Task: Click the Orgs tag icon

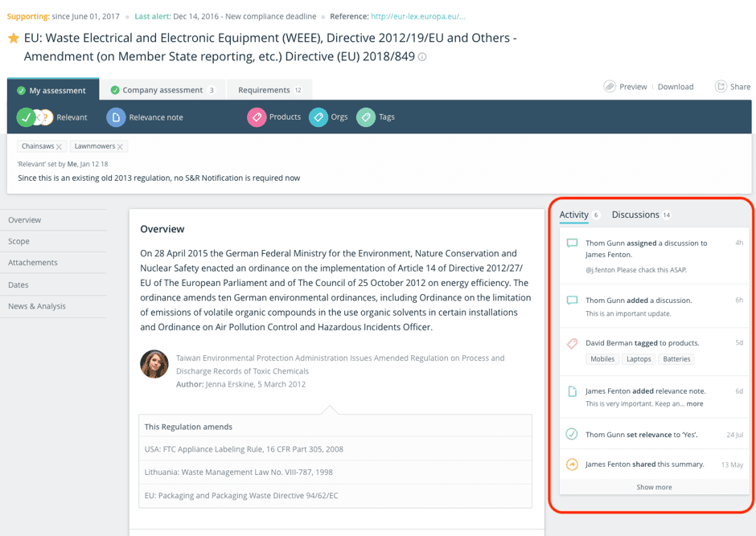Action: 318,117
